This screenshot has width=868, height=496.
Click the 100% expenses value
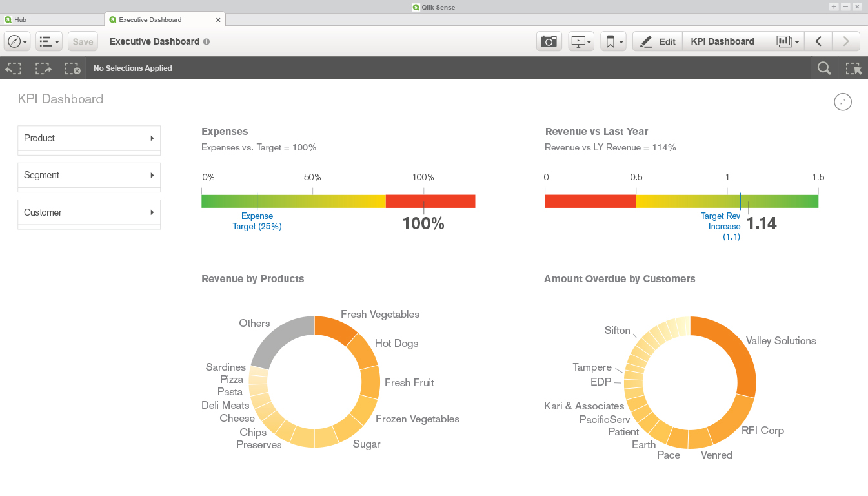coord(423,224)
